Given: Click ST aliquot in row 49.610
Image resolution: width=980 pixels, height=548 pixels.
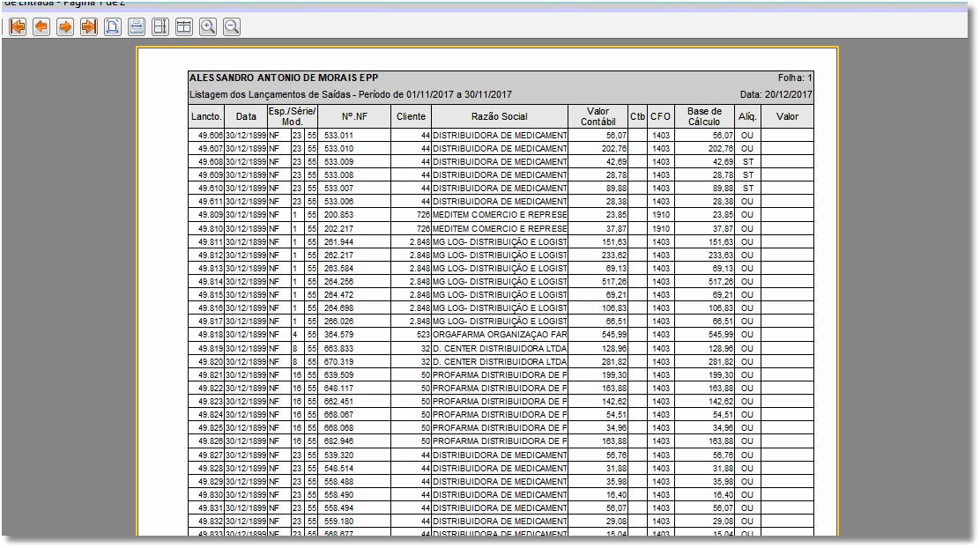Looking at the screenshot, I should pos(747,188).
